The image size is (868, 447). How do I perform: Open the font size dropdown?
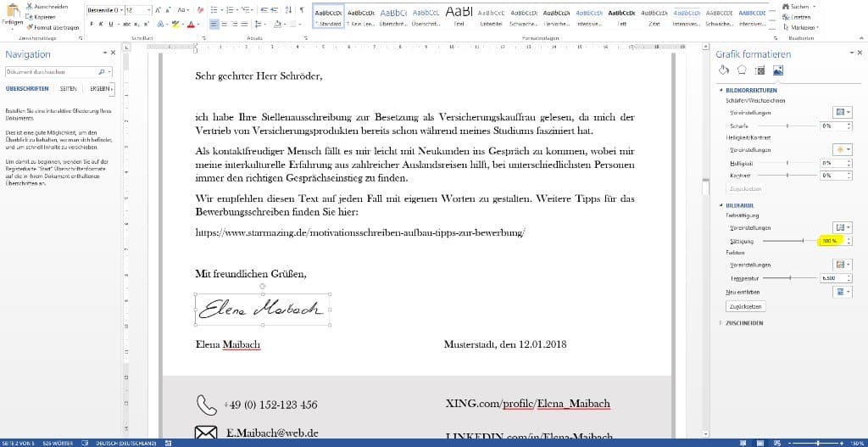(x=148, y=10)
